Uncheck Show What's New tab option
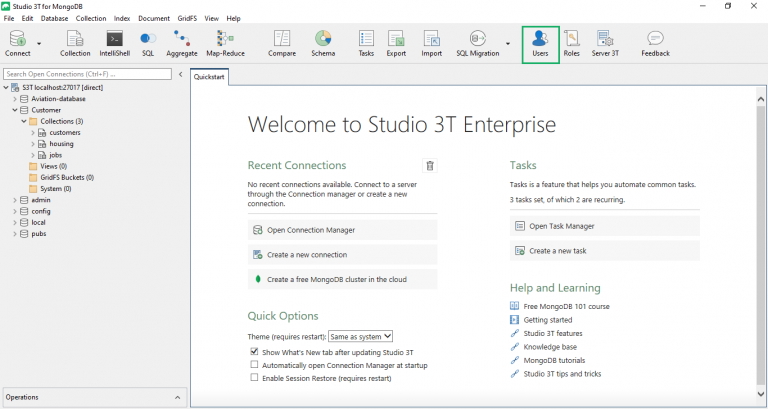This screenshot has width=768, height=409. (x=254, y=352)
